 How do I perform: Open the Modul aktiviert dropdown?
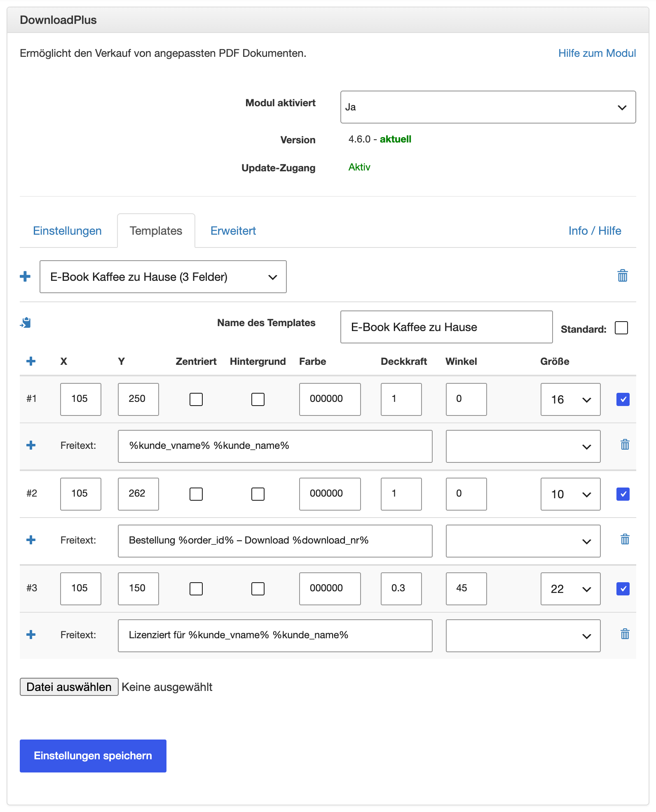488,107
